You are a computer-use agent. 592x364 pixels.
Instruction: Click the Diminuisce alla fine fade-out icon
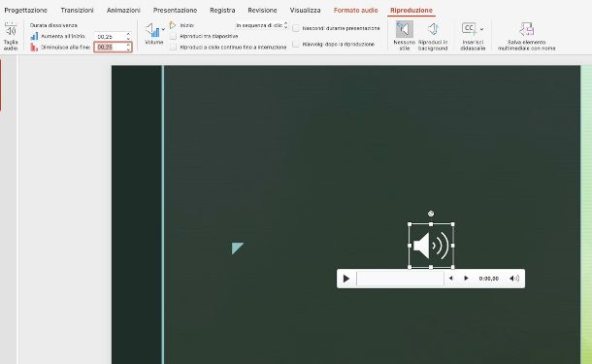pos(34,48)
